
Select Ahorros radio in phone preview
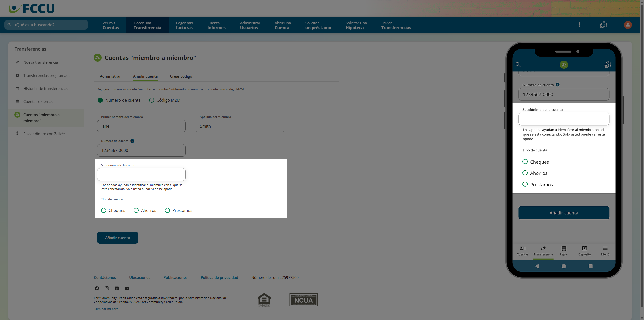click(x=525, y=173)
